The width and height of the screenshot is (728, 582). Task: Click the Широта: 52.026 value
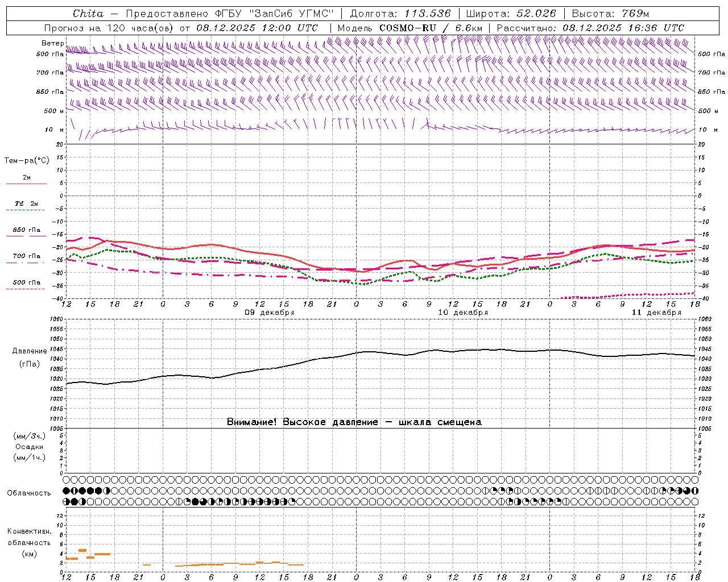511,14
